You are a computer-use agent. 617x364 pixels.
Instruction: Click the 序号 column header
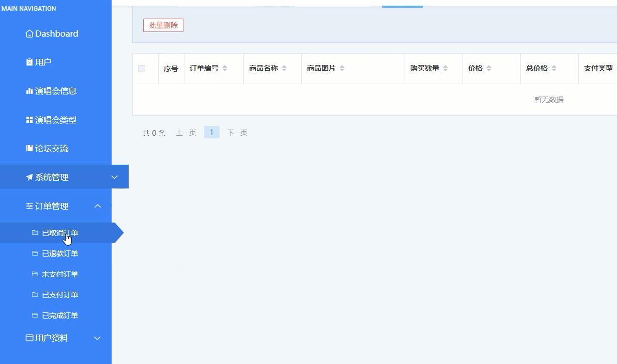point(171,69)
